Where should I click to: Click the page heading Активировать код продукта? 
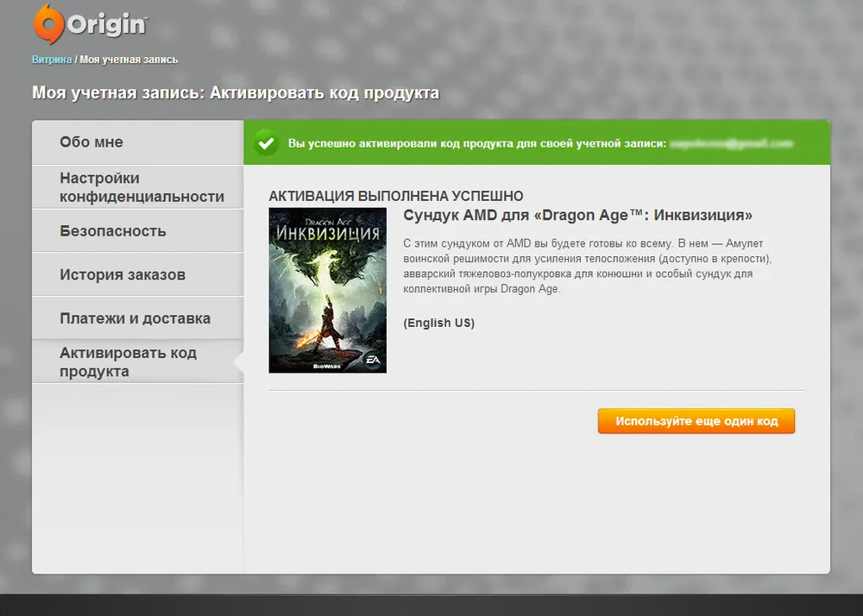[x=236, y=92]
